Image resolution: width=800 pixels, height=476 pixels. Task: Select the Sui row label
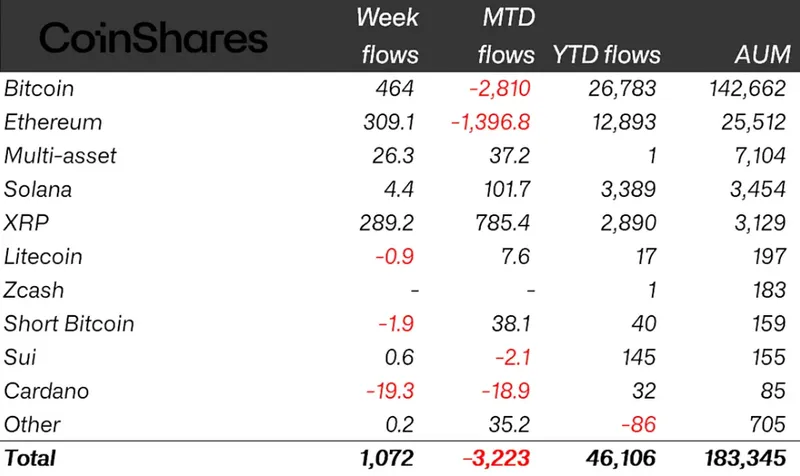pyautogui.click(x=20, y=357)
